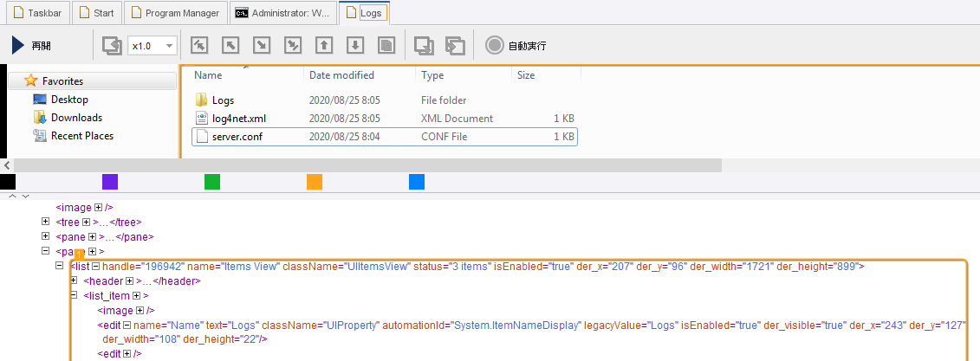The height and width of the screenshot is (361, 980).
Task: Toggle the 自動実行 auto-run radio button
Action: click(x=494, y=46)
